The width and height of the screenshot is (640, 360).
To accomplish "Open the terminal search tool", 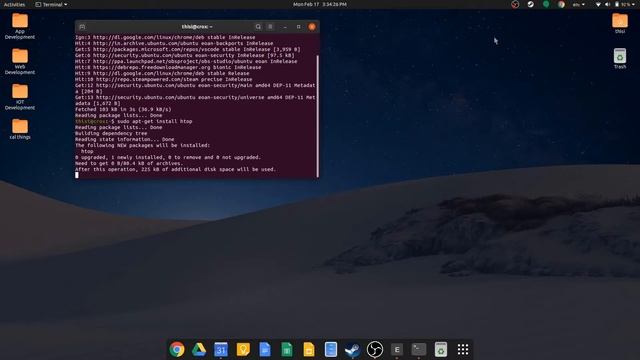I will click(x=258, y=27).
